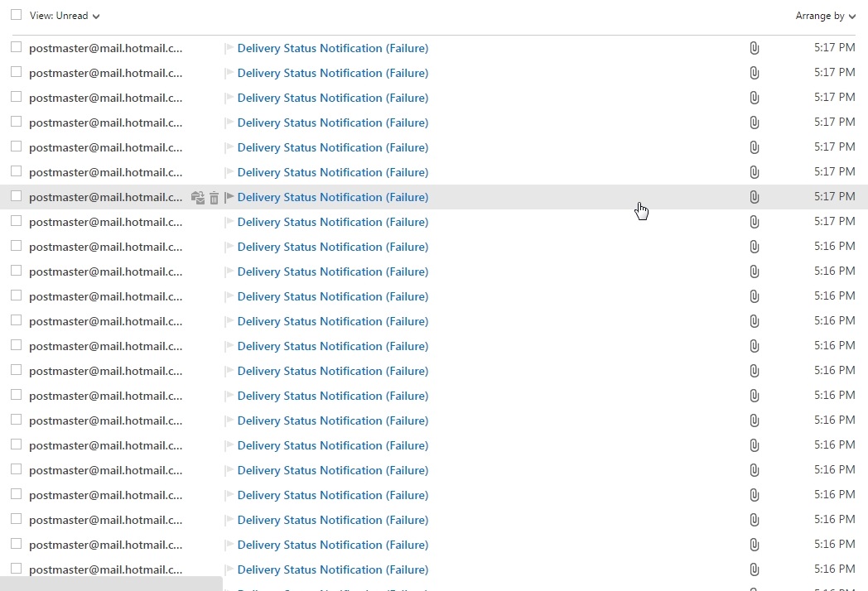Click the attachment paperclip in the highlighted row
The width and height of the screenshot is (868, 591).
point(754,197)
